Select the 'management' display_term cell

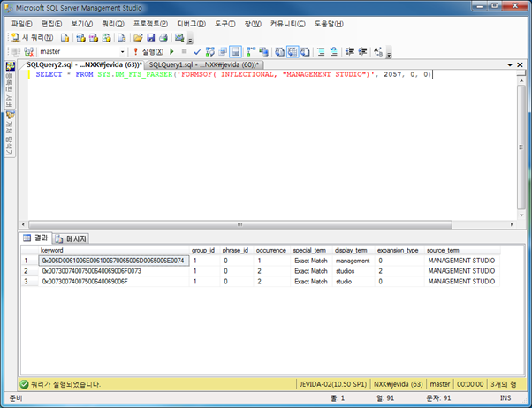[x=353, y=261]
